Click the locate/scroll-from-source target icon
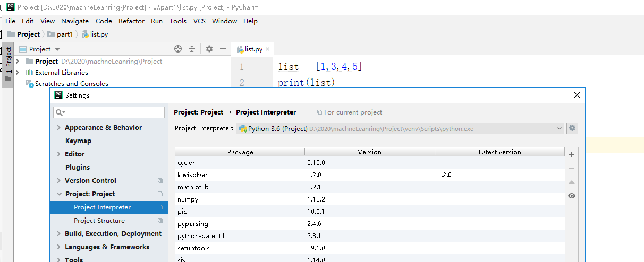Image resolution: width=644 pixels, height=262 pixels. tap(178, 49)
